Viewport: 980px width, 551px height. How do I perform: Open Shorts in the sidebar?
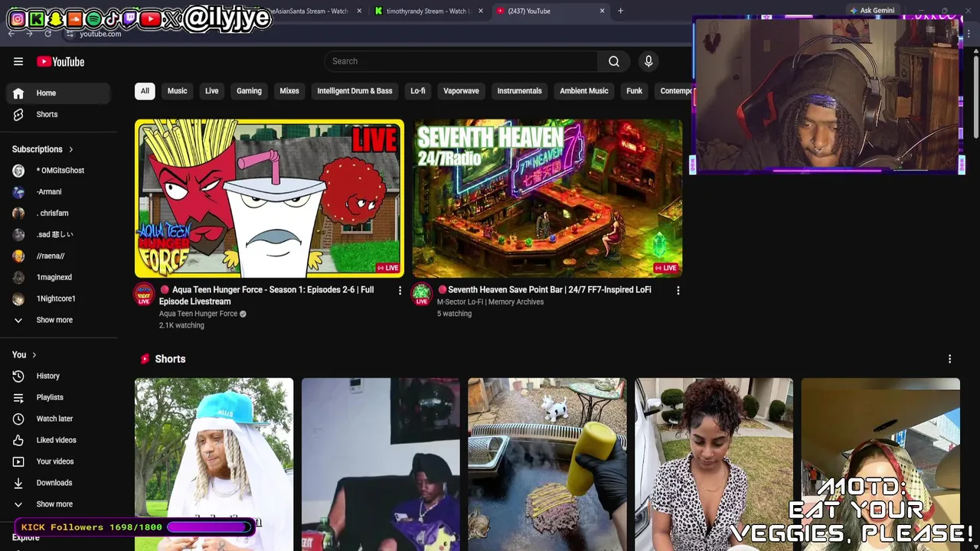[x=59, y=114]
